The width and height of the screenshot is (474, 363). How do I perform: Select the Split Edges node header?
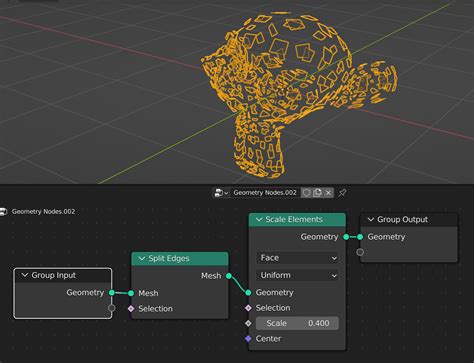tap(180, 259)
